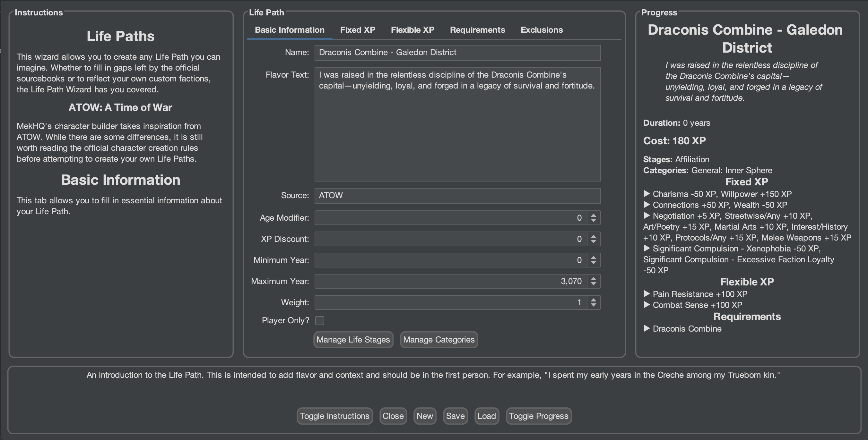Click the 'Cost: 180 XP' text

pos(674,141)
